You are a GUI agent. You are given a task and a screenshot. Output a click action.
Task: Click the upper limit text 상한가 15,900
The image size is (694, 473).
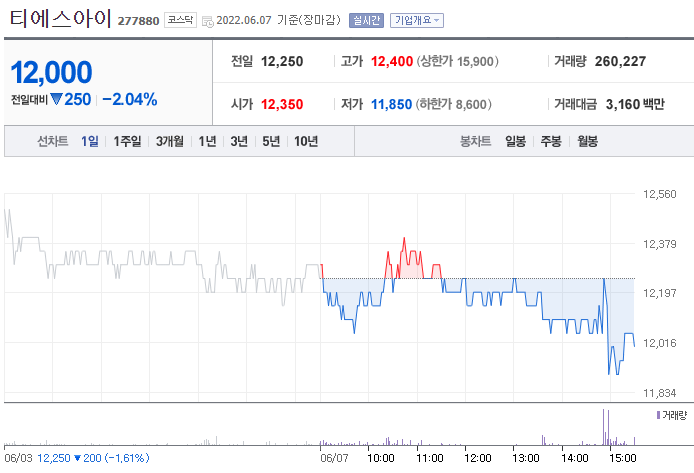click(457, 61)
